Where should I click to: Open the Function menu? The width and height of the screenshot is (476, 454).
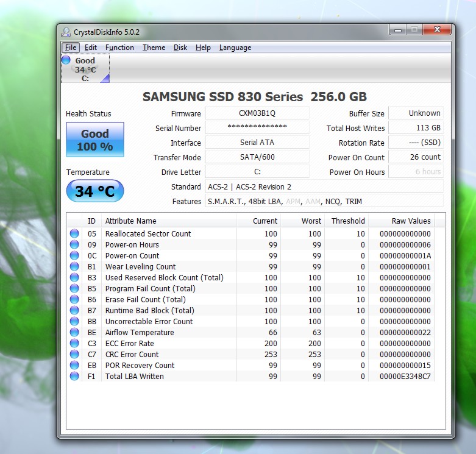tap(119, 48)
